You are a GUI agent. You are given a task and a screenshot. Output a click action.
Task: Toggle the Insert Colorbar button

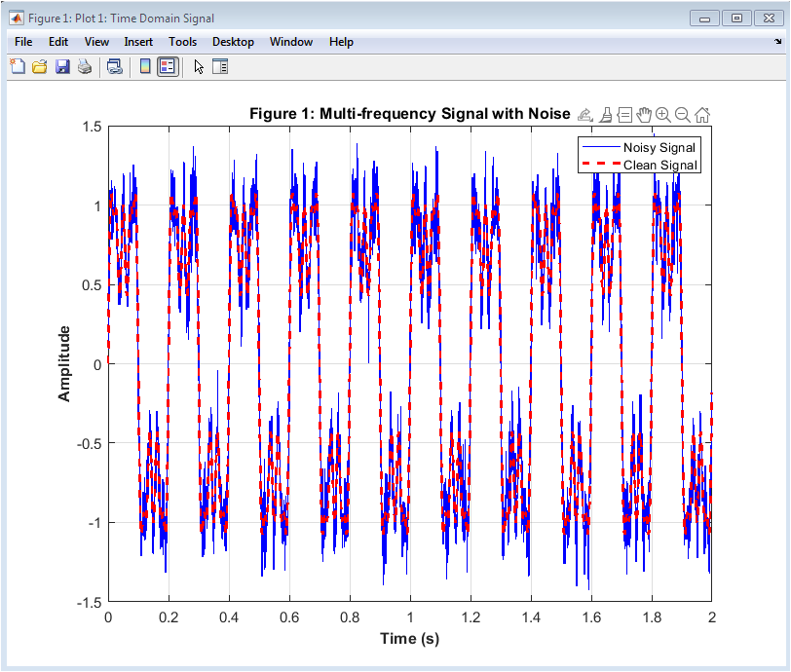[x=145, y=66]
